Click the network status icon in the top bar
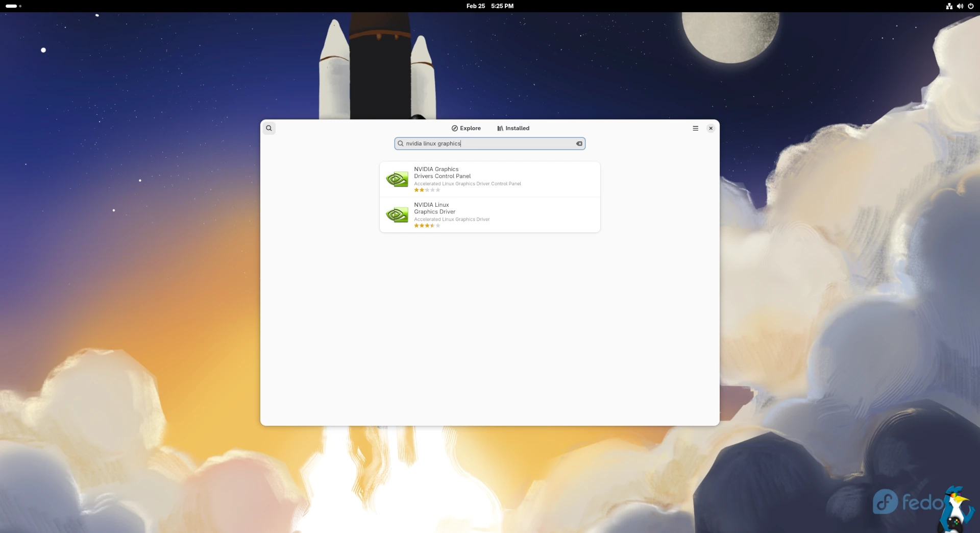Viewport: 980px width, 533px height. point(949,6)
